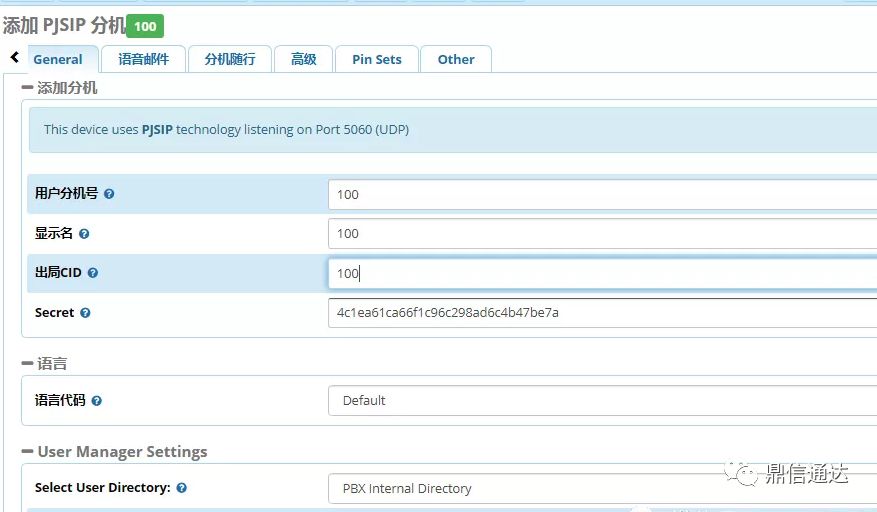This screenshot has width=877, height=512.
Task: Open help for Select User Directory
Action: click(x=181, y=488)
